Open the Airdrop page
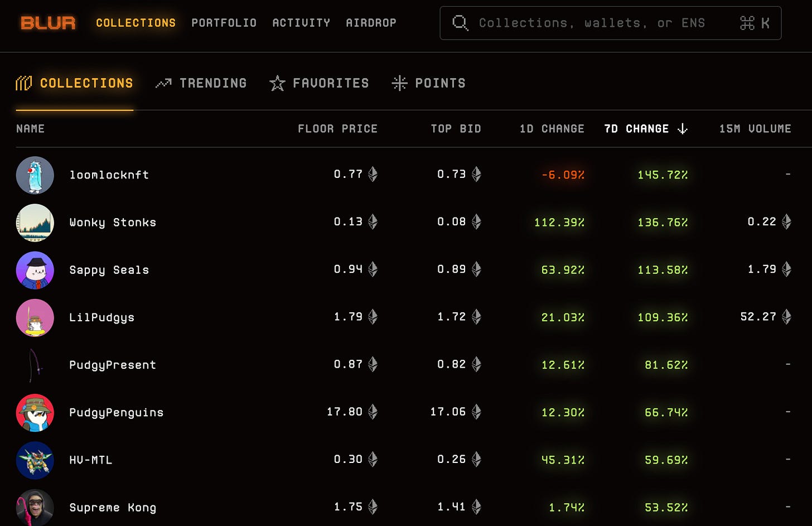The height and width of the screenshot is (526, 812). pyautogui.click(x=371, y=23)
